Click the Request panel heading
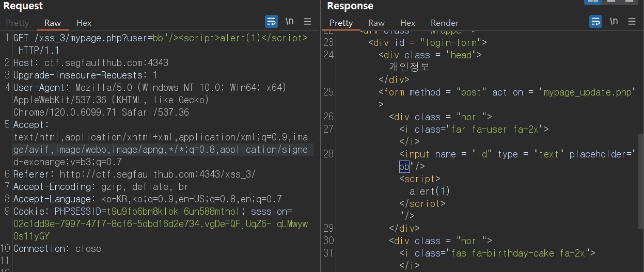The height and width of the screenshot is (272, 644). pyautogui.click(x=23, y=6)
